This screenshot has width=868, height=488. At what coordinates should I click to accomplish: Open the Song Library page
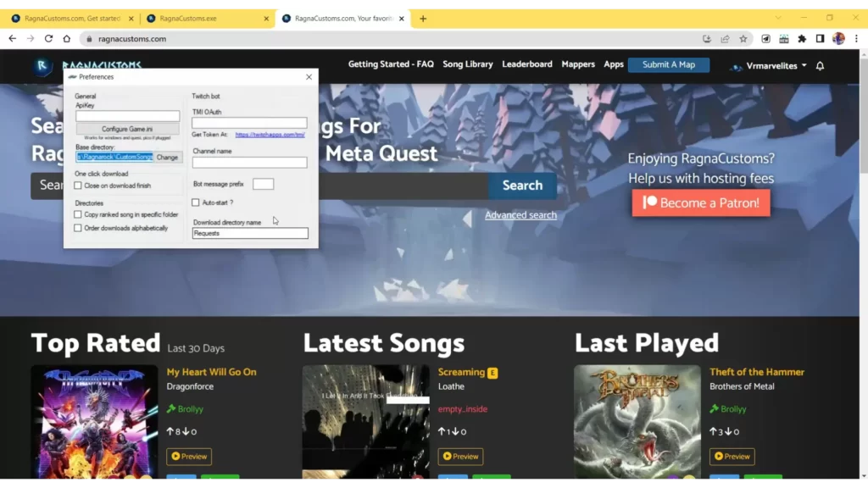coord(468,64)
